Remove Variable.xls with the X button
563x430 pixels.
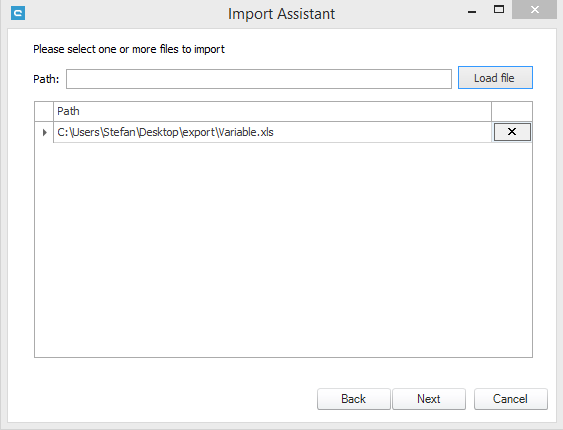click(x=512, y=132)
